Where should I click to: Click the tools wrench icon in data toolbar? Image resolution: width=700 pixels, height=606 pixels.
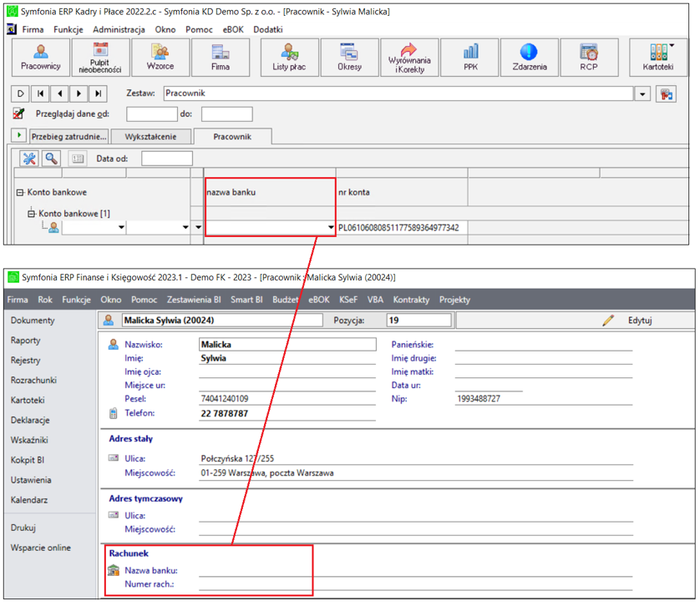(x=29, y=159)
